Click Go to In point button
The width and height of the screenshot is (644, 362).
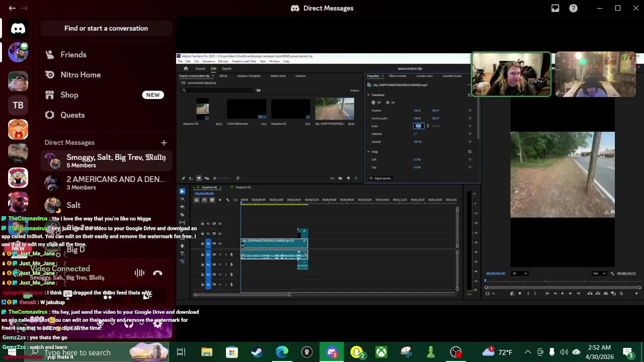547,293
